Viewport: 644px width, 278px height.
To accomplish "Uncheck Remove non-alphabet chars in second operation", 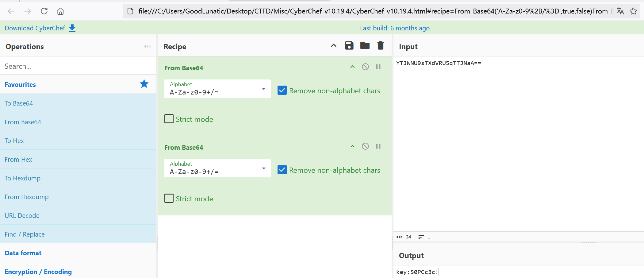I will click(x=282, y=170).
